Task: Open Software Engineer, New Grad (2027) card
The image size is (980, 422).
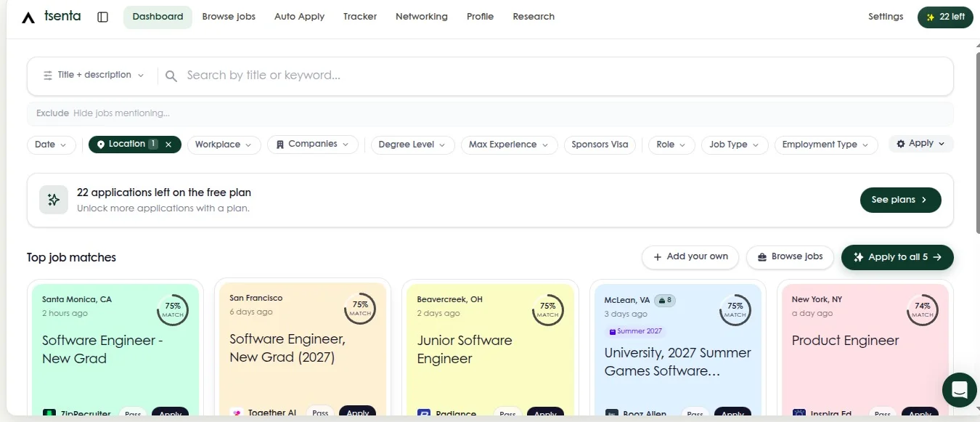Action: click(303, 349)
